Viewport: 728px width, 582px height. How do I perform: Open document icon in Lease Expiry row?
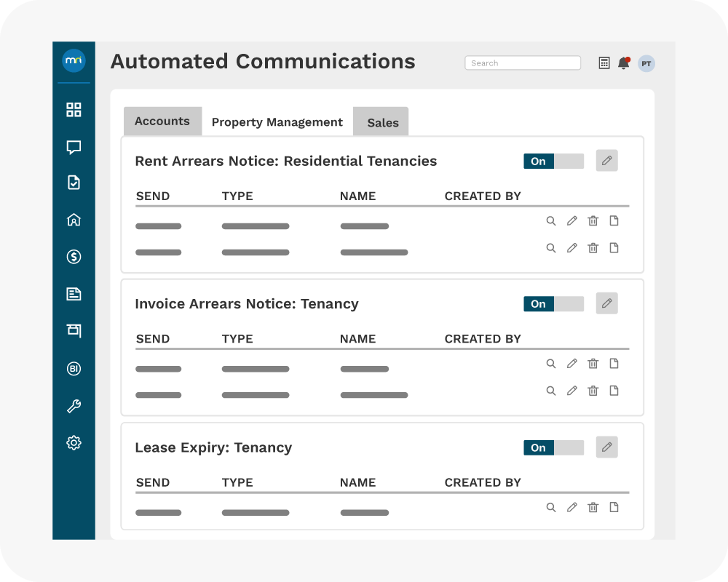[x=614, y=507]
